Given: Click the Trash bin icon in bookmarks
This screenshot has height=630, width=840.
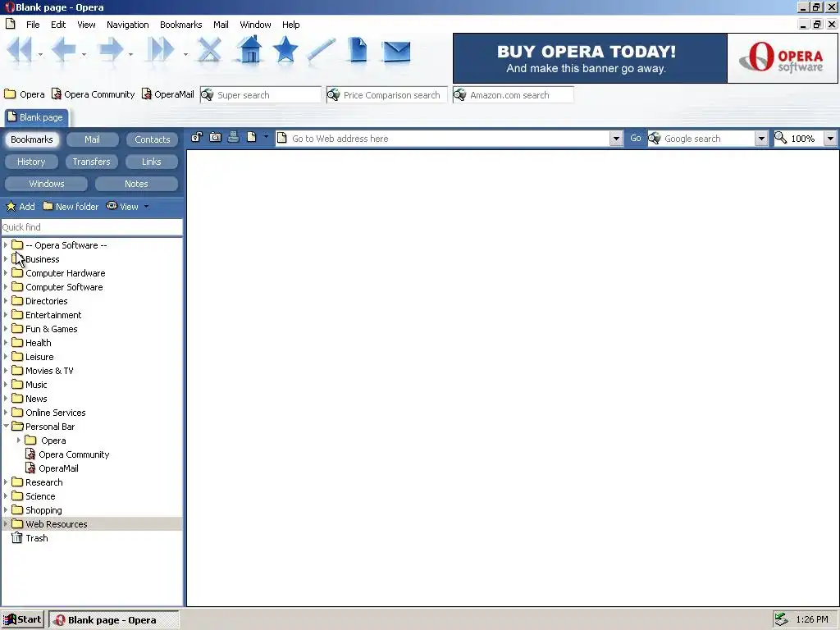Looking at the screenshot, I should click(17, 538).
